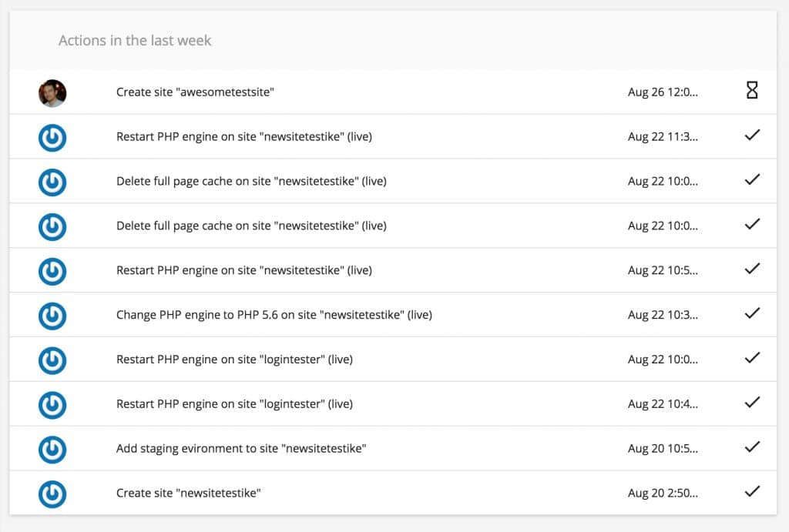Click the power icon for "Change PHP engine to PHP 5.6"

[52, 316]
